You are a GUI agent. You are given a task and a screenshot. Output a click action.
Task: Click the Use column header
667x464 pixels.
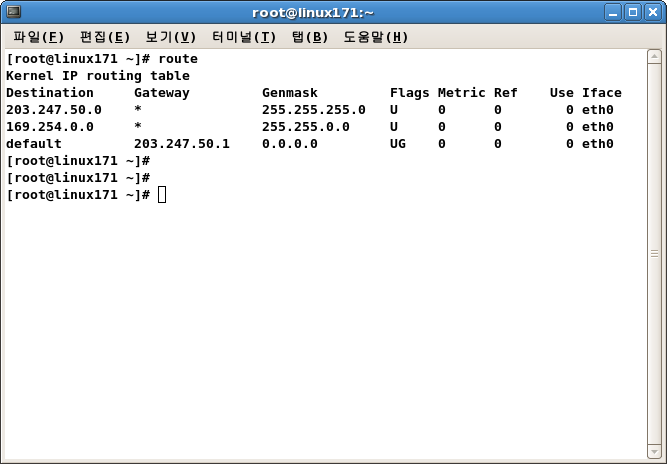[x=562, y=93]
